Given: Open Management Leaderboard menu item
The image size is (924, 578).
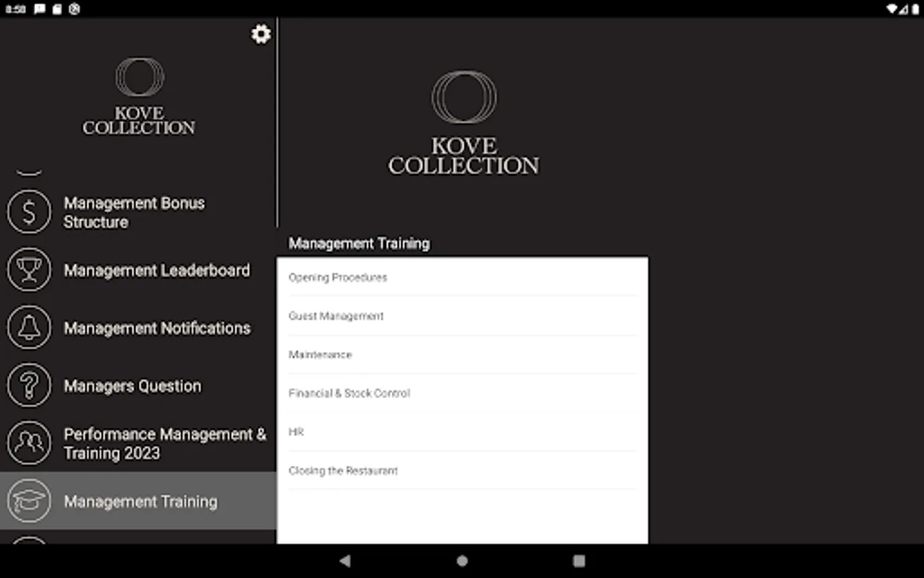Looking at the screenshot, I should (x=138, y=270).
